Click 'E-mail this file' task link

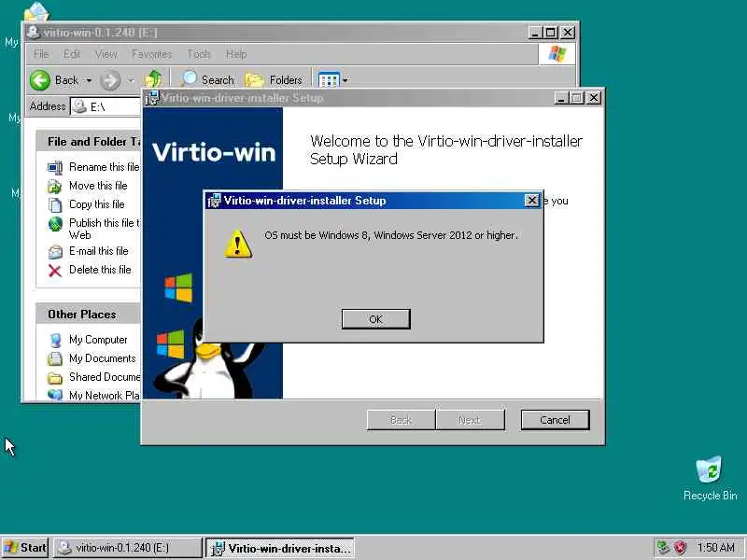pyautogui.click(x=99, y=251)
